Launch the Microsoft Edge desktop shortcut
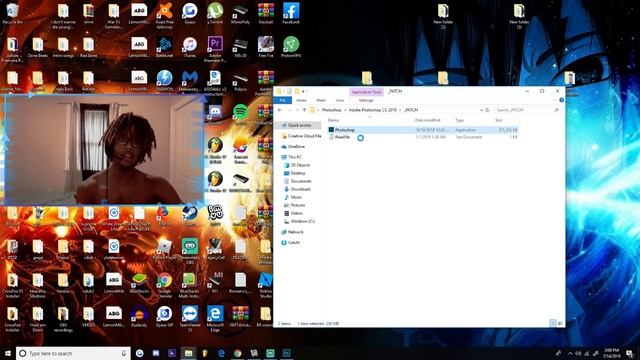Screen dimensions: 640x360 (215, 318)
